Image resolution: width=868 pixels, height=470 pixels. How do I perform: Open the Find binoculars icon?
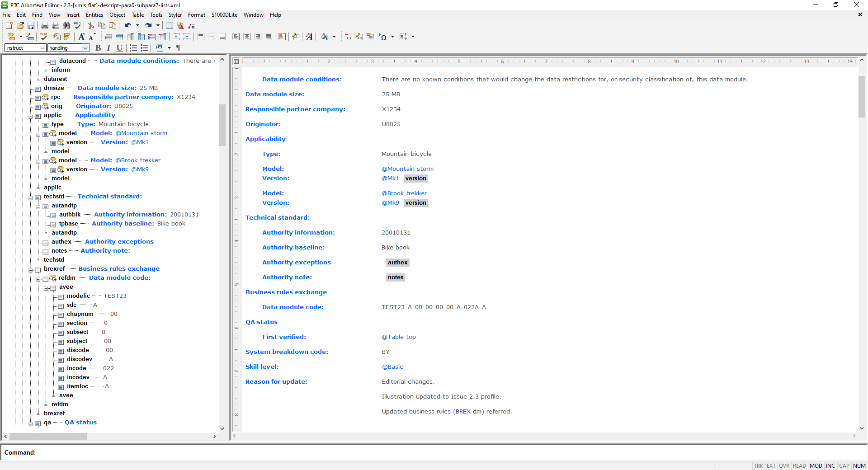66,26
